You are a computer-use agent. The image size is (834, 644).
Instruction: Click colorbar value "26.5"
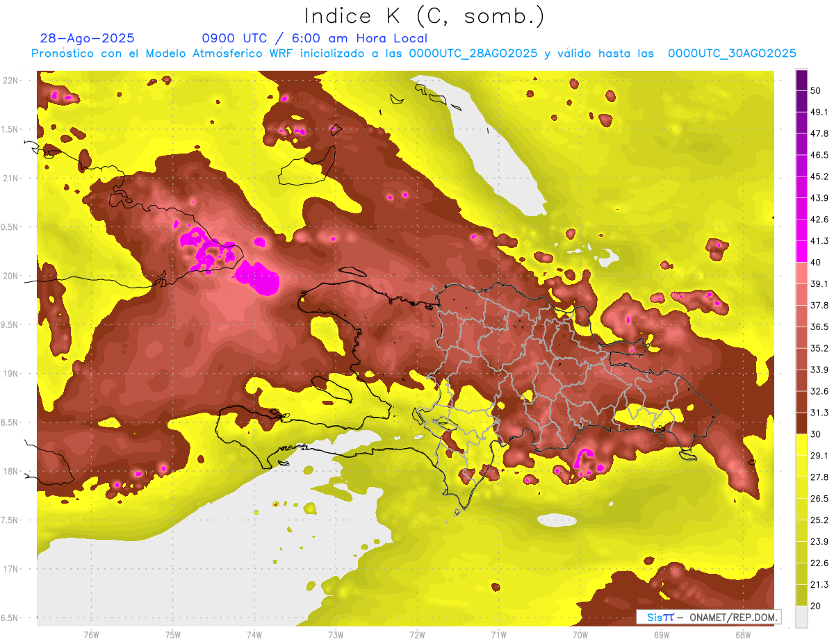pyautogui.click(x=819, y=499)
